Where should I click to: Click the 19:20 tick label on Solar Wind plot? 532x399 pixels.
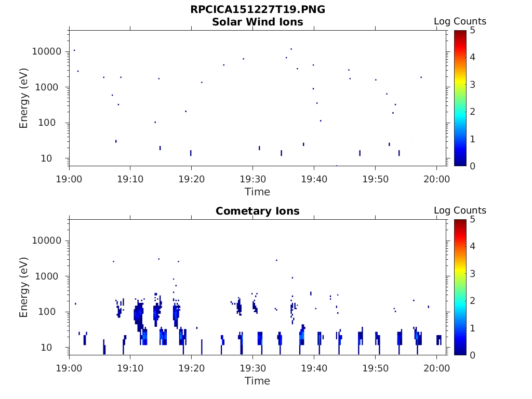pos(192,179)
